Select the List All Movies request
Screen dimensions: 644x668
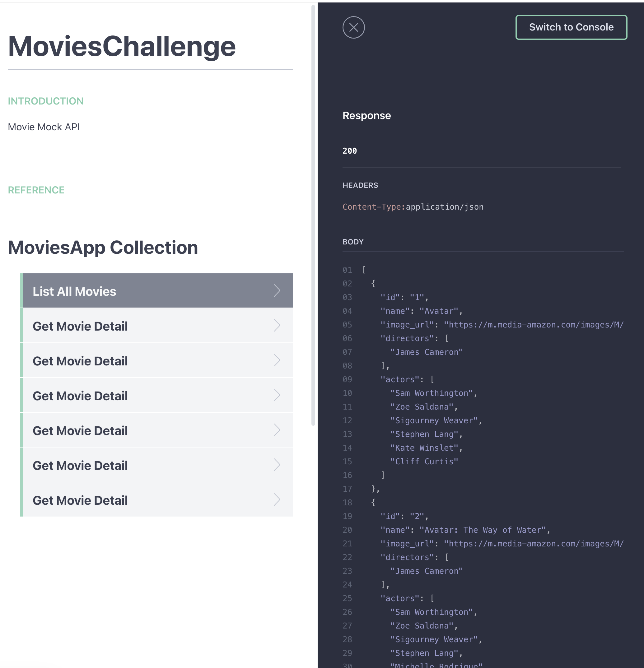(x=136, y=290)
